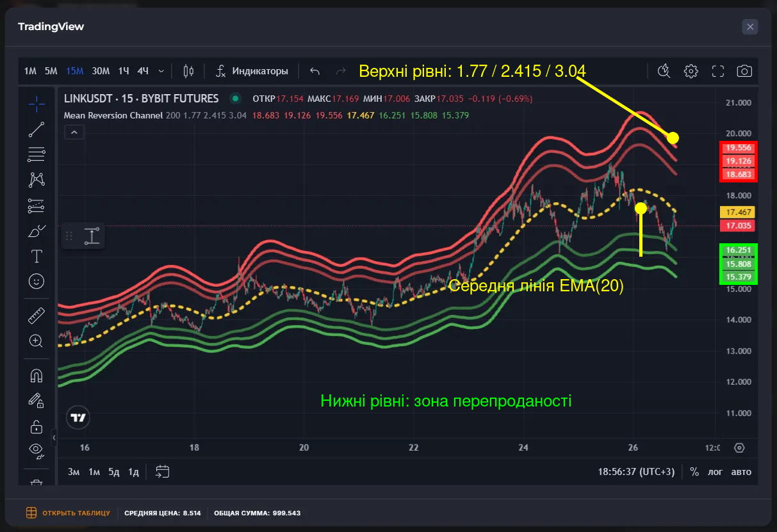Select the 4Ч timeframe
Screen dimensions: 777x532
coord(143,71)
